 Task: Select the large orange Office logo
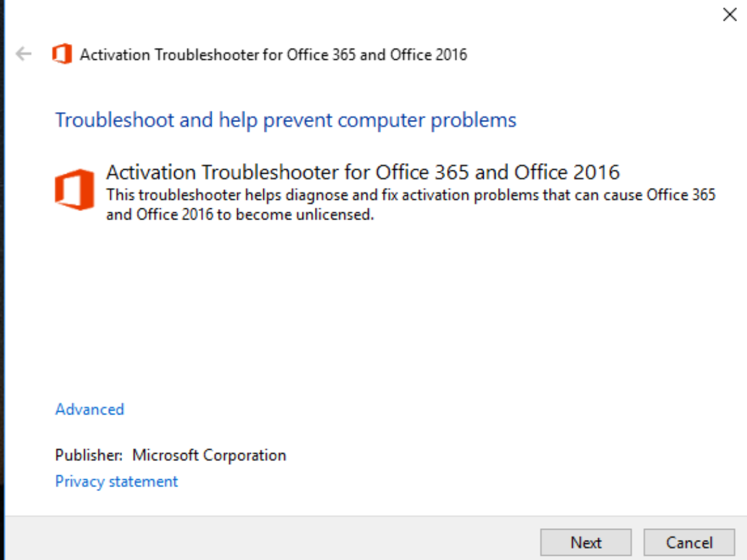(75, 189)
